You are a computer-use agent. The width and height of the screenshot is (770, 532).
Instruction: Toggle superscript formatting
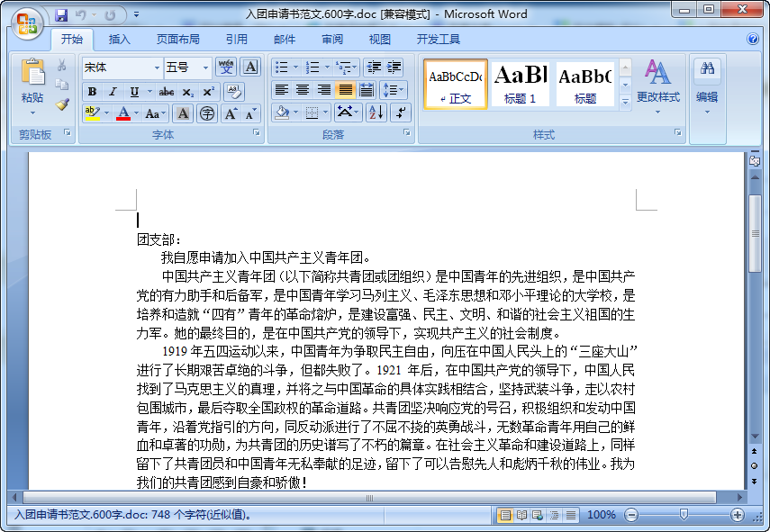(208, 92)
